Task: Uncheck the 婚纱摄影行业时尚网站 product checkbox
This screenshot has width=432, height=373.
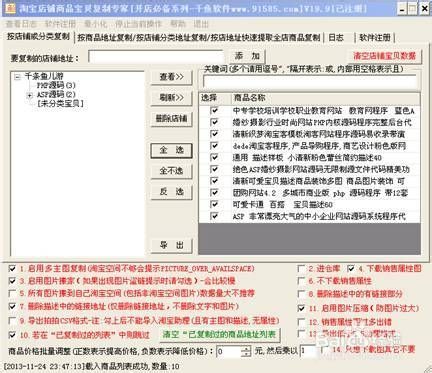Action: click(214, 122)
